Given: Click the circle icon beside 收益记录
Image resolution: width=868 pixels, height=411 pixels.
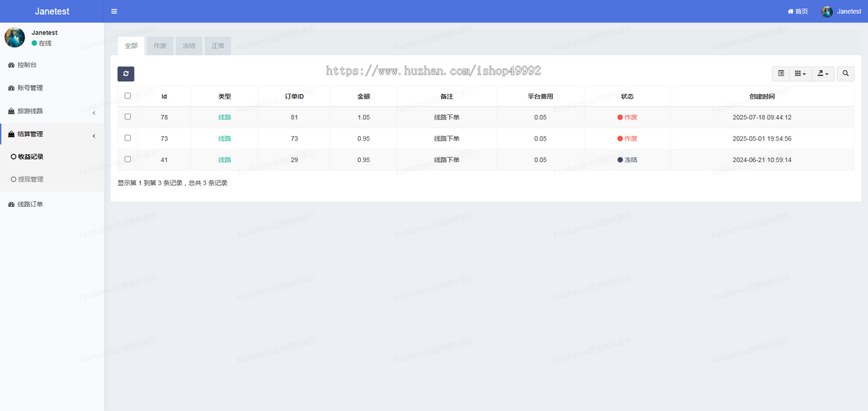Looking at the screenshot, I should coord(14,156).
